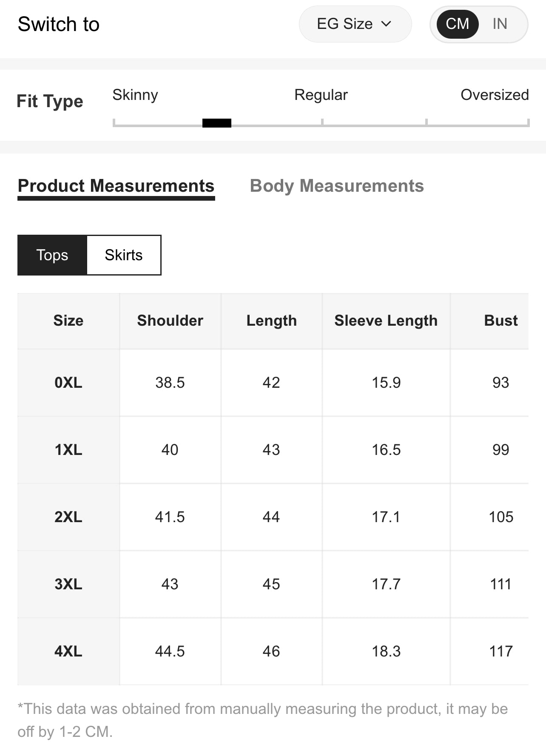This screenshot has width=546, height=756.
Task: Switch units to IN
Action: click(x=500, y=24)
